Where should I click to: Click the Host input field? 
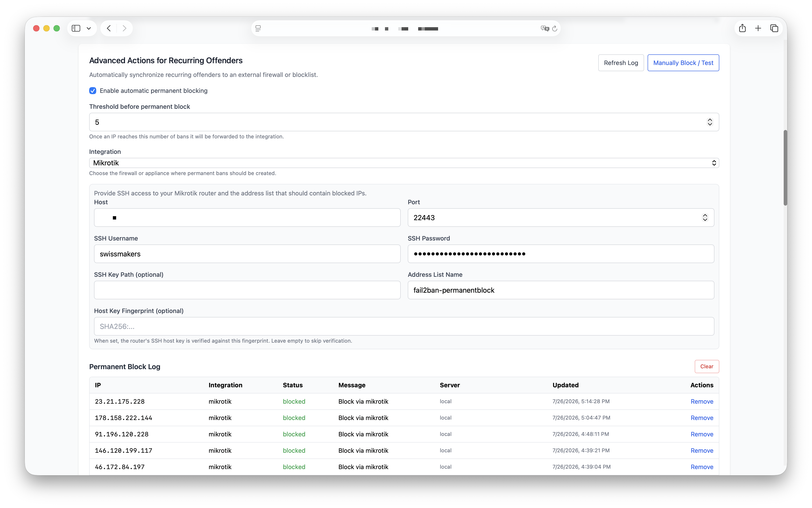[247, 218]
